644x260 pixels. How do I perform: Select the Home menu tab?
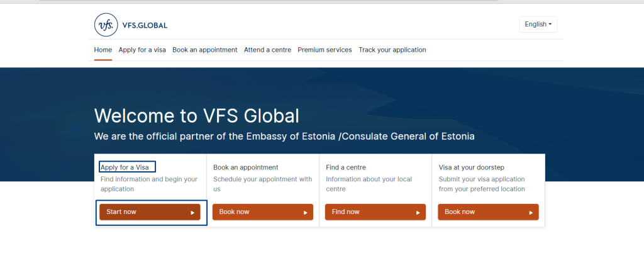tap(103, 50)
